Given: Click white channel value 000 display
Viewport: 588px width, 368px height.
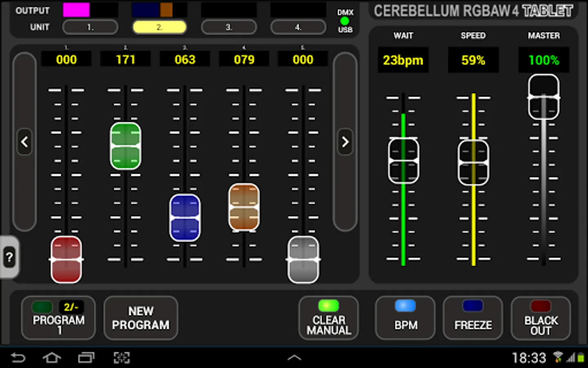Looking at the screenshot, I should click(x=303, y=60).
